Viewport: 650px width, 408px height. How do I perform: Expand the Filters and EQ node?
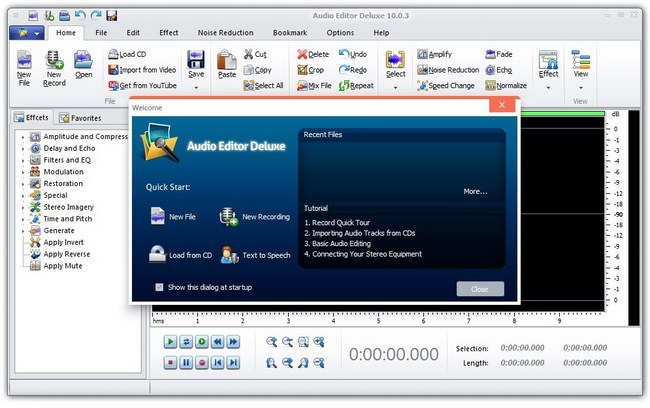tap(23, 160)
